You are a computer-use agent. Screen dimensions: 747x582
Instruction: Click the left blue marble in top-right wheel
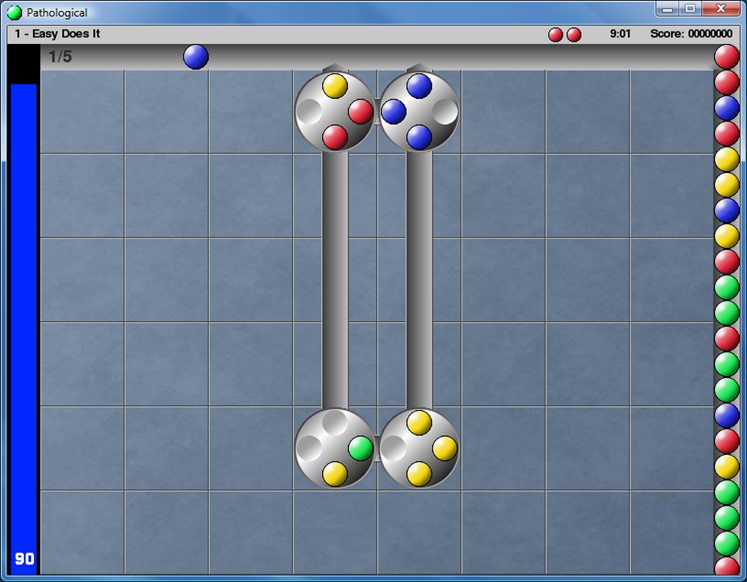click(x=394, y=112)
